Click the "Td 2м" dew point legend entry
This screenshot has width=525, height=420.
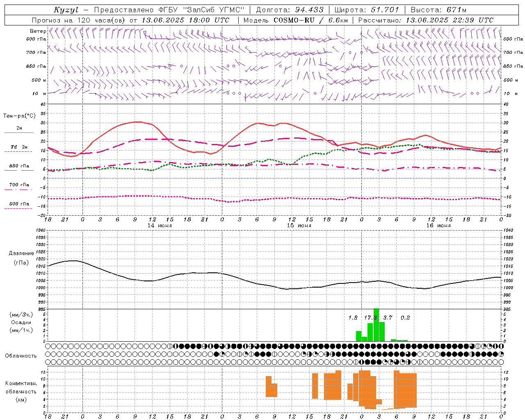[x=19, y=147]
